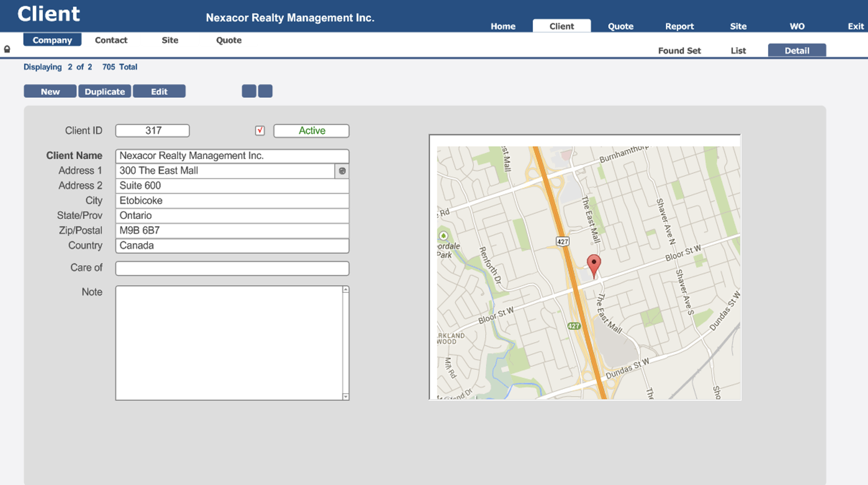The width and height of the screenshot is (868, 485).
Task: Click the second blank blue square button
Action: click(x=265, y=91)
